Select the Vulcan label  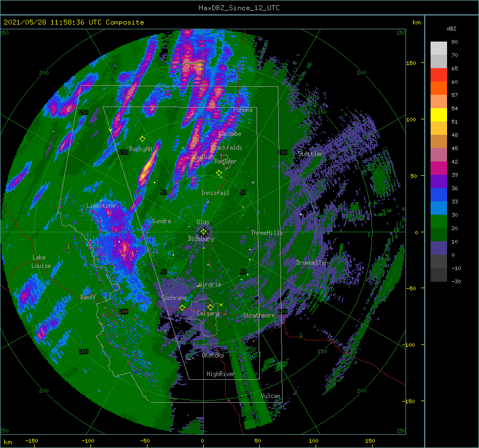(x=271, y=396)
